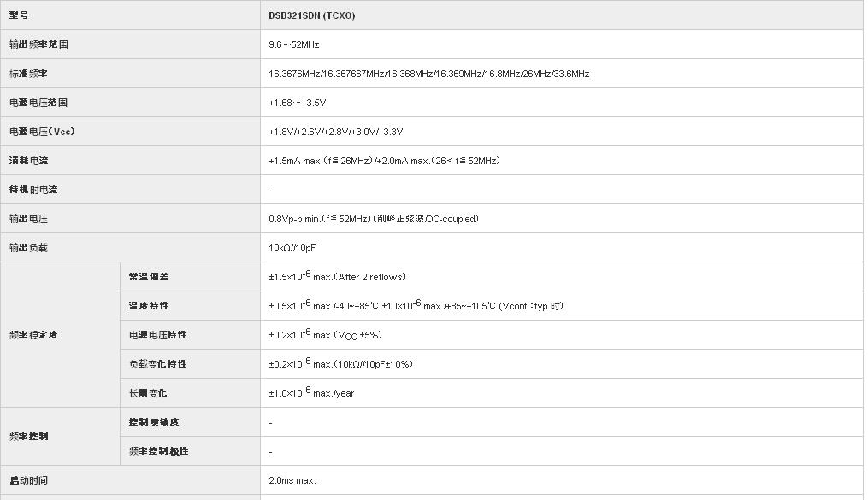Screen dimensions: 868x500
Task: Click the 常温偏差 sub-row label
Action: (x=148, y=277)
